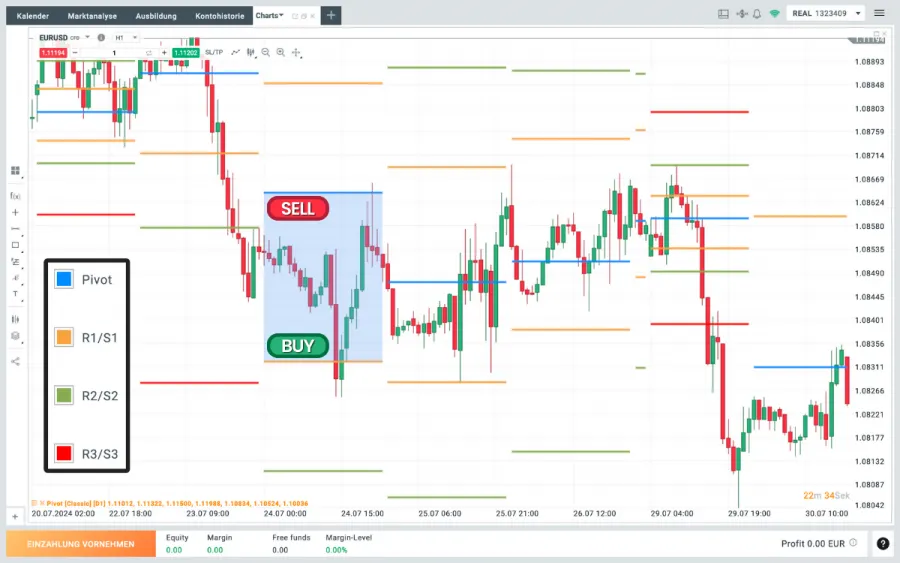
Task: Select the pitchfork tool below Fibonacci
Action: [15, 278]
